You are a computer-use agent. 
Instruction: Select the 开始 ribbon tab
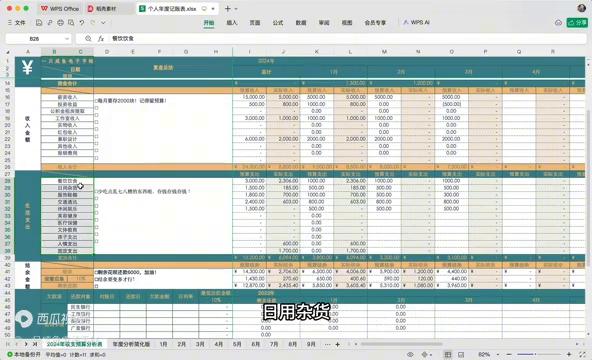[209, 23]
